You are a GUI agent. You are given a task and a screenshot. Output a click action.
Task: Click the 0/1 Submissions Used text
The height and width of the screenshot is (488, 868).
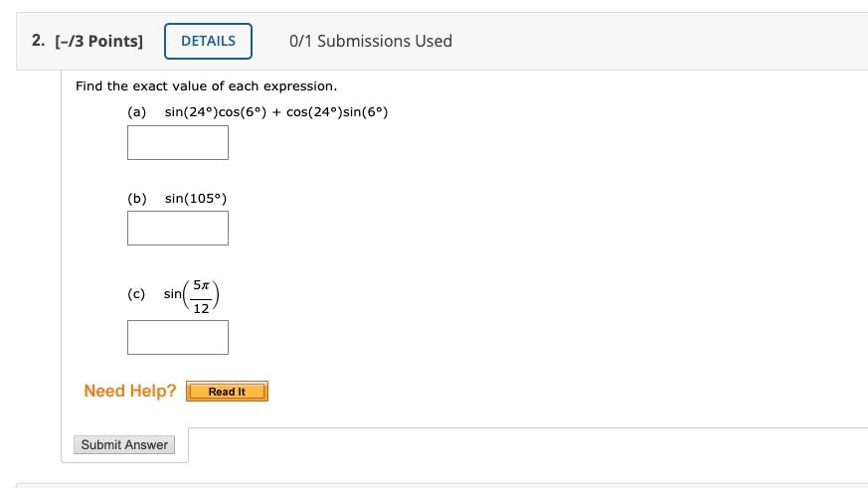(x=370, y=41)
